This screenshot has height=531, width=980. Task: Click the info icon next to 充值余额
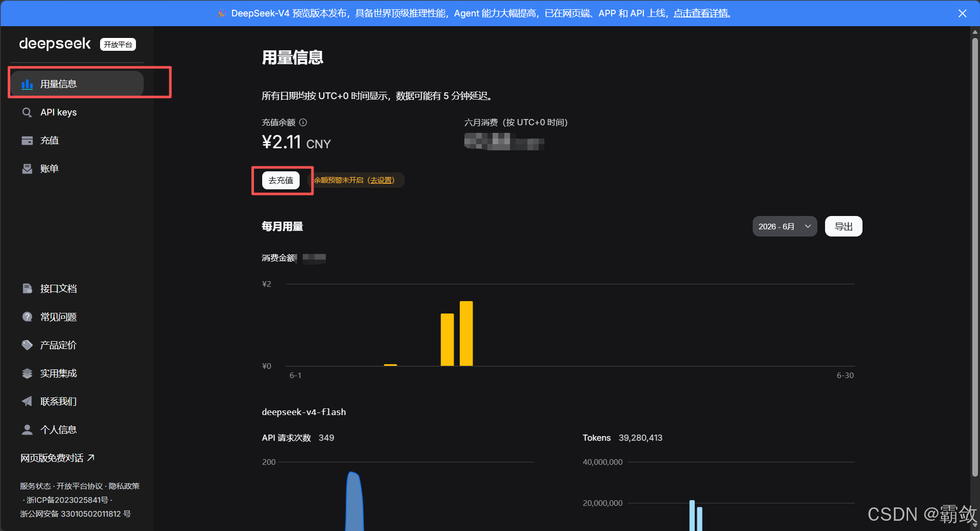tap(303, 122)
